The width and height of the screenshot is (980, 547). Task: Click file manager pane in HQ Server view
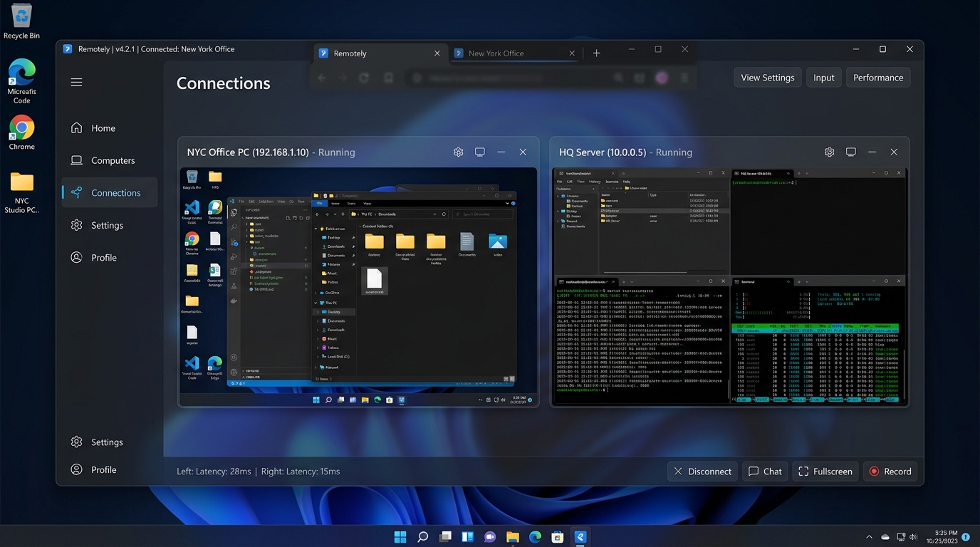[641, 221]
